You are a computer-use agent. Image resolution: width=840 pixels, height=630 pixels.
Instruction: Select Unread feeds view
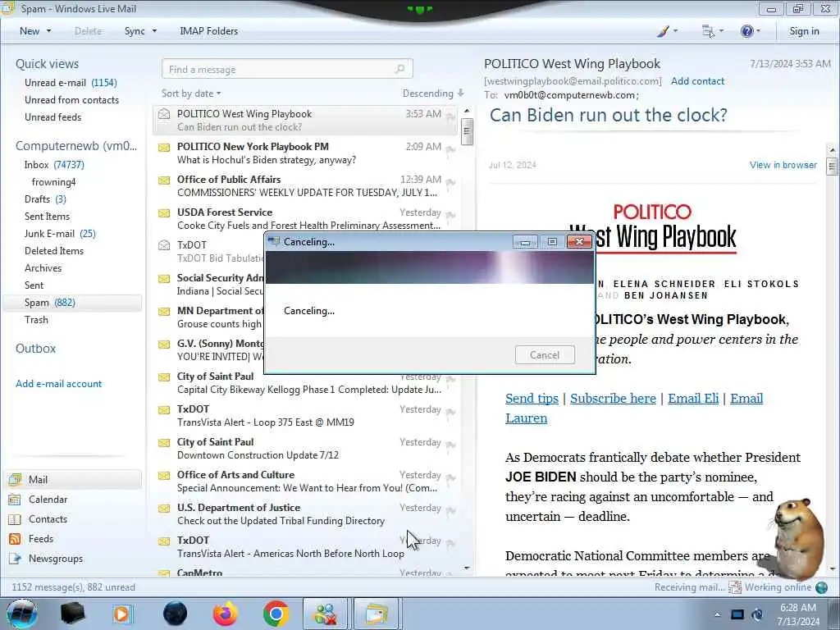[x=53, y=116]
